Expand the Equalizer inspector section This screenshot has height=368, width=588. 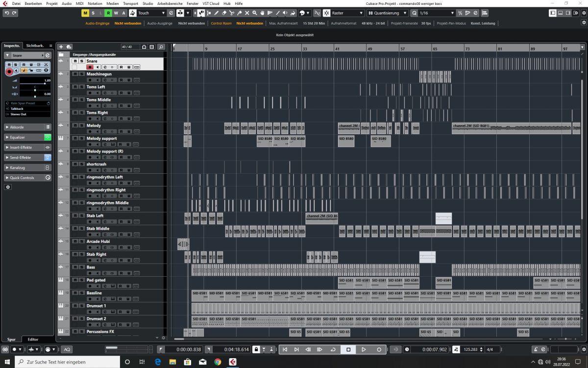[28, 137]
